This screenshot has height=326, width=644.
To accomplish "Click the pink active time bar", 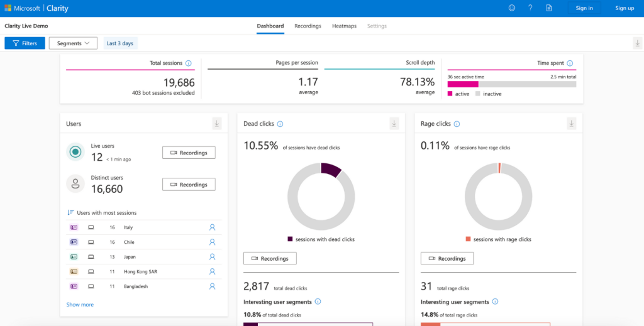I will pos(462,84).
